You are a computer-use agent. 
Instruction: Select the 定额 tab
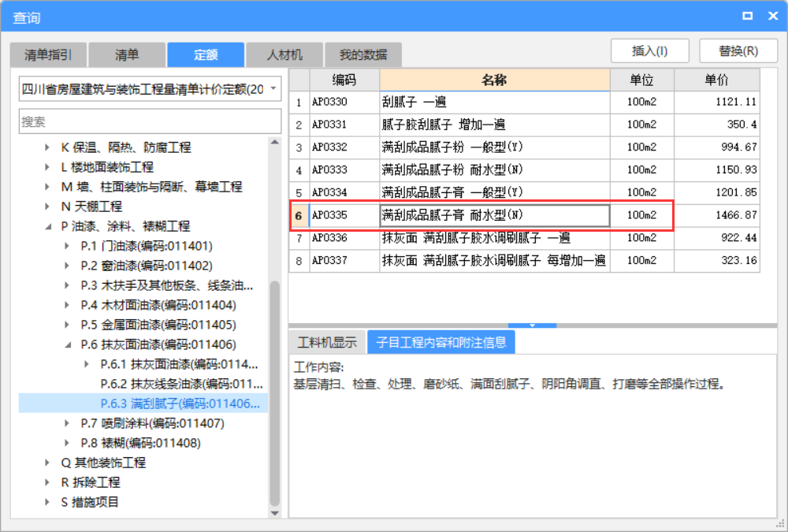(x=206, y=55)
